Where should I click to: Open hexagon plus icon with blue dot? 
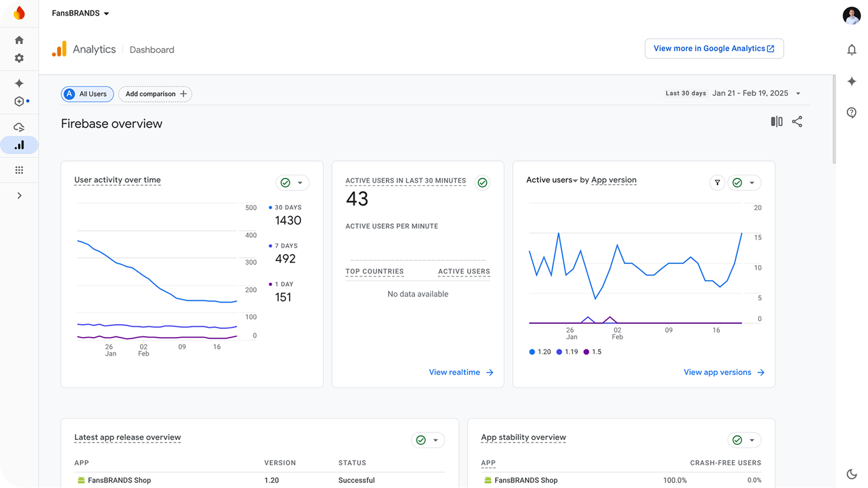(19, 101)
